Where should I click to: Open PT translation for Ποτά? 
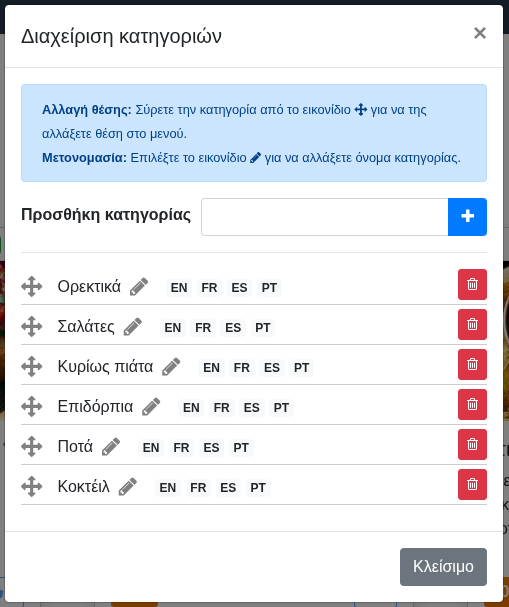pos(241,448)
